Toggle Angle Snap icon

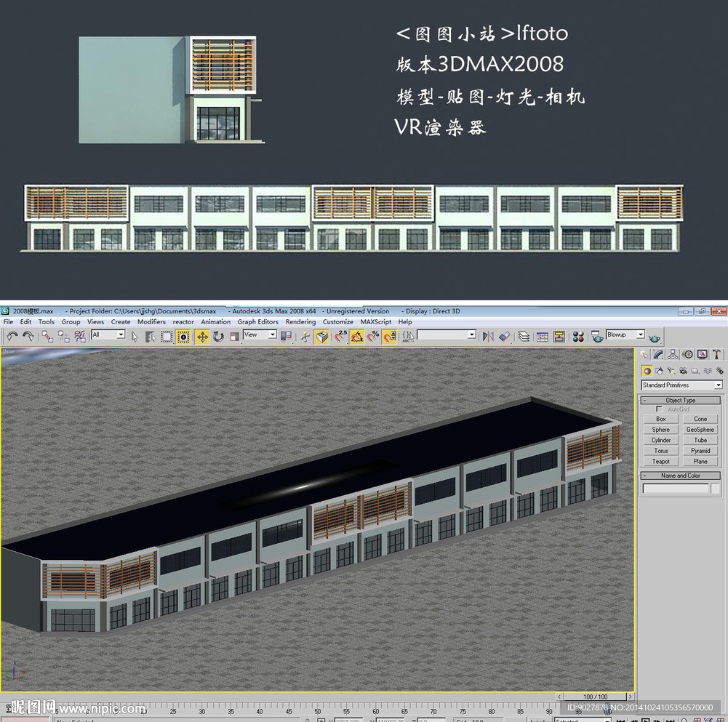pos(357,336)
